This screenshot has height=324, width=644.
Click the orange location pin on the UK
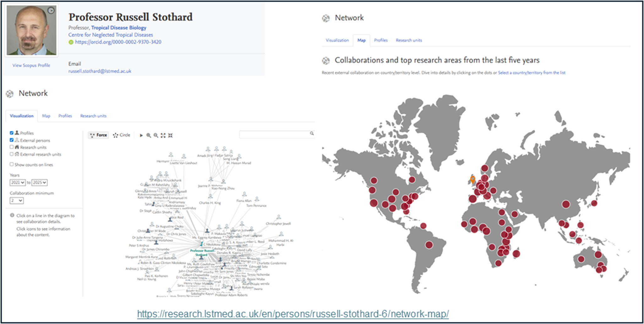pyautogui.click(x=472, y=179)
